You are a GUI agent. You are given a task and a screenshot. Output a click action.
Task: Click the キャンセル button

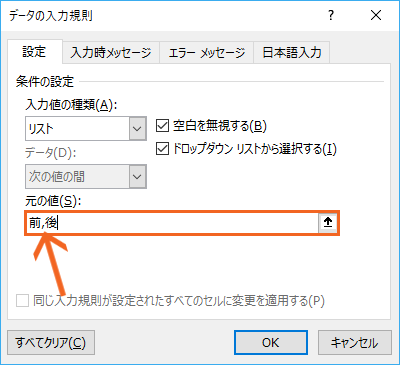coord(355,342)
